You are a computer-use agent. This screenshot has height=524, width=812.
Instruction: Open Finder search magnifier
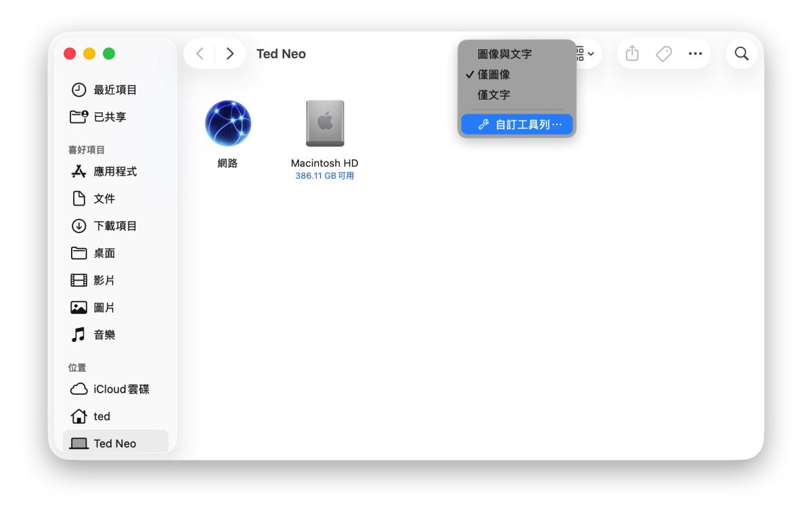point(742,53)
